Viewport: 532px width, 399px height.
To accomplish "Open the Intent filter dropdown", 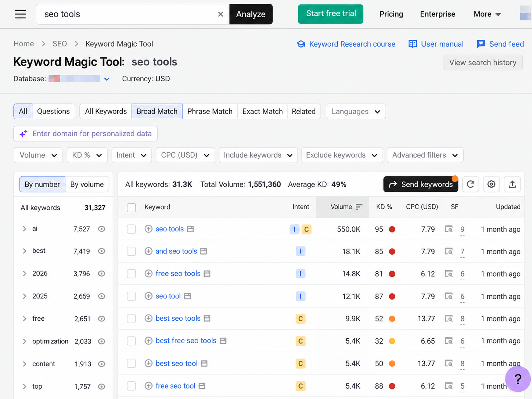I will pos(132,155).
